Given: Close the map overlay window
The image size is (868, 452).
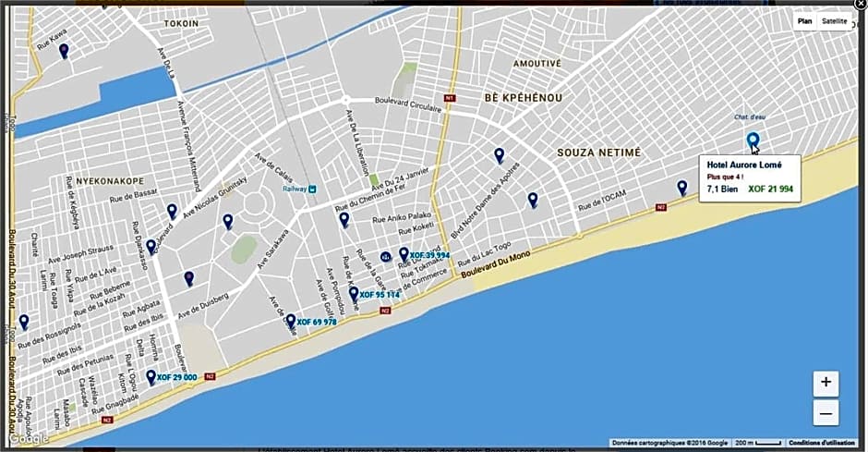Looking at the screenshot, I should [861, 4].
